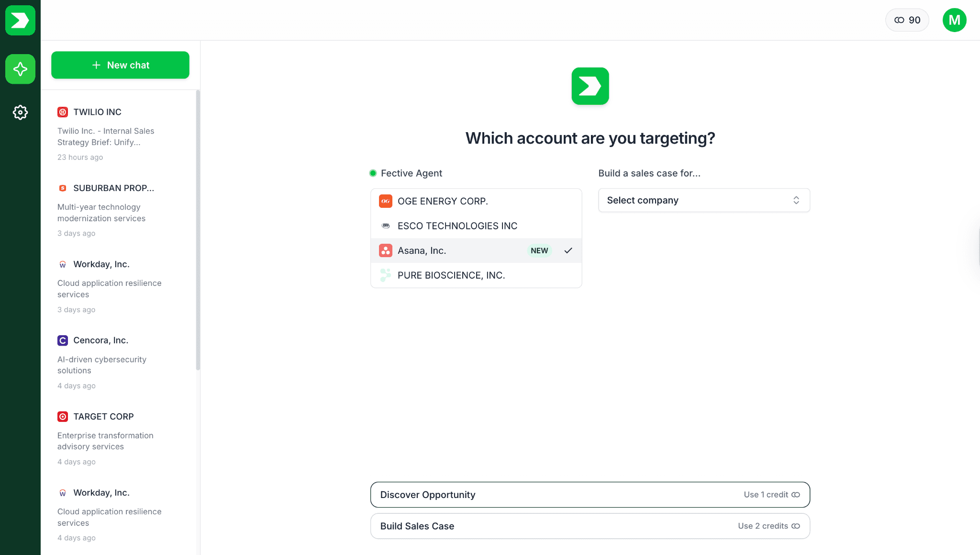Viewport: 980px width, 555px height.
Task: Open the AI sparkle agent sidebar icon
Action: (x=20, y=69)
